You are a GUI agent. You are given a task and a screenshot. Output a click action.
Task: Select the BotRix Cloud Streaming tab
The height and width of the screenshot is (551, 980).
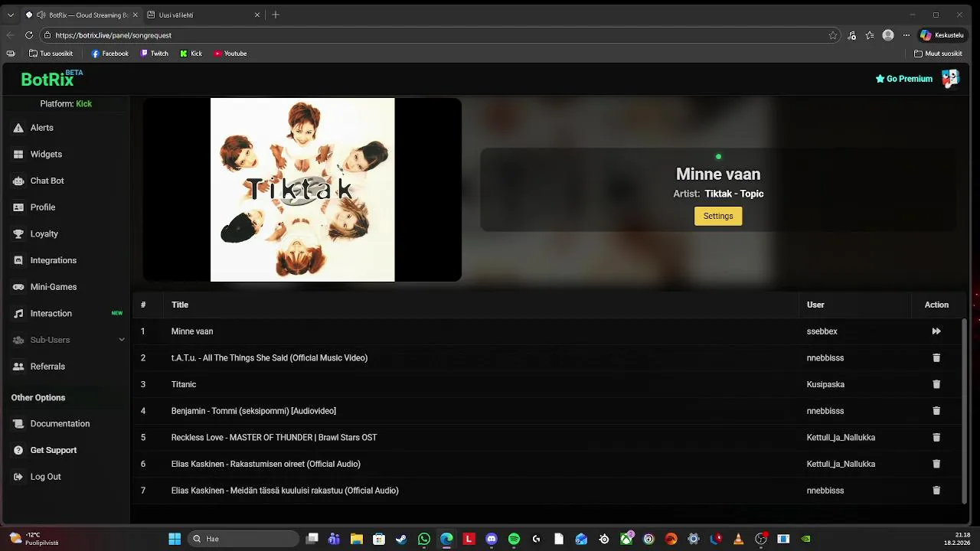[80, 15]
